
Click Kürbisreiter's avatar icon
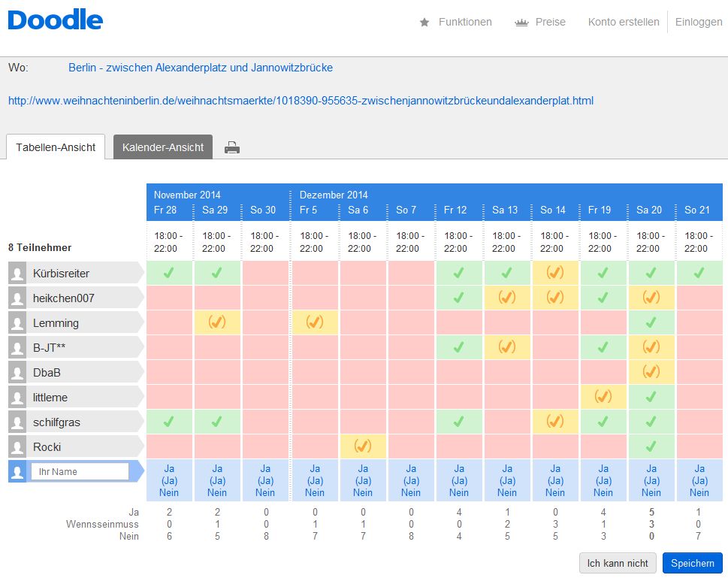(17, 274)
